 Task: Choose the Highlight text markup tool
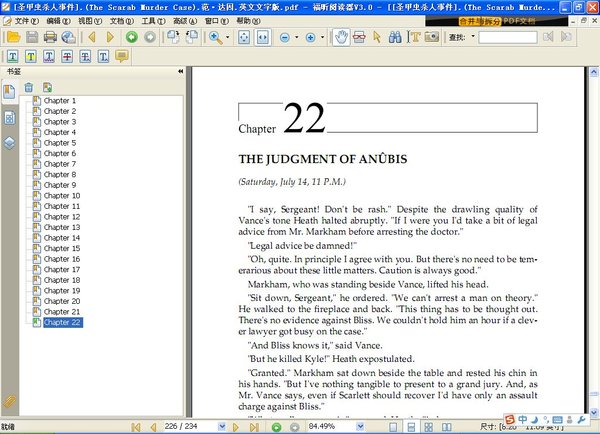31,57
